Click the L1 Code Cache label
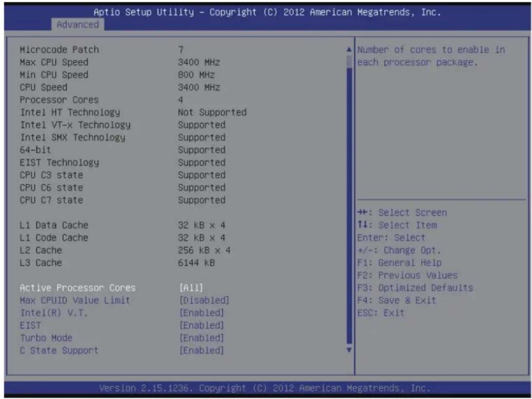 tap(54, 238)
